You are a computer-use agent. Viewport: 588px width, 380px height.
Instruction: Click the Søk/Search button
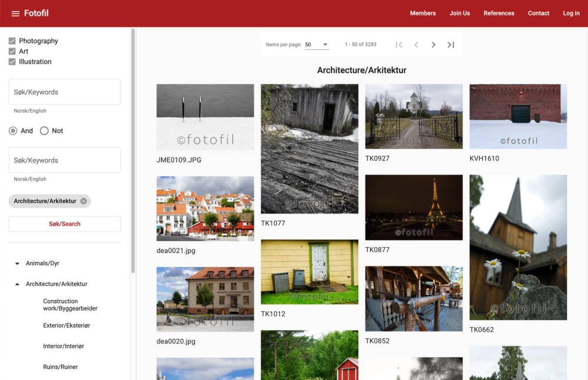65,224
